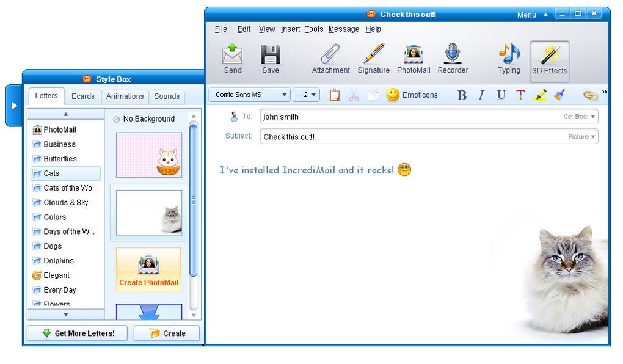The height and width of the screenshot is (364, 623).
Task: Click the smiley emoticon in message body
Action: (x=404, y=170)
